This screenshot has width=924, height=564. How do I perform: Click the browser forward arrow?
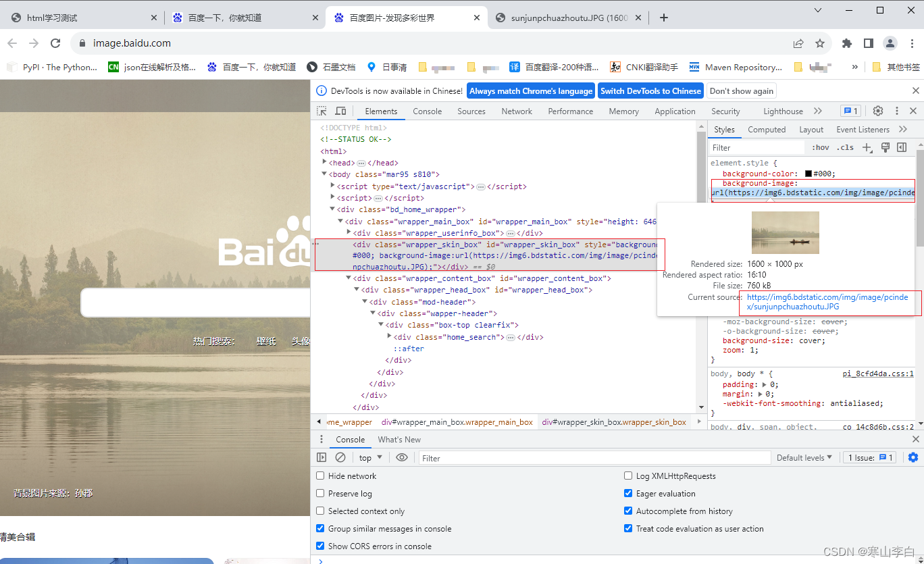34,43
